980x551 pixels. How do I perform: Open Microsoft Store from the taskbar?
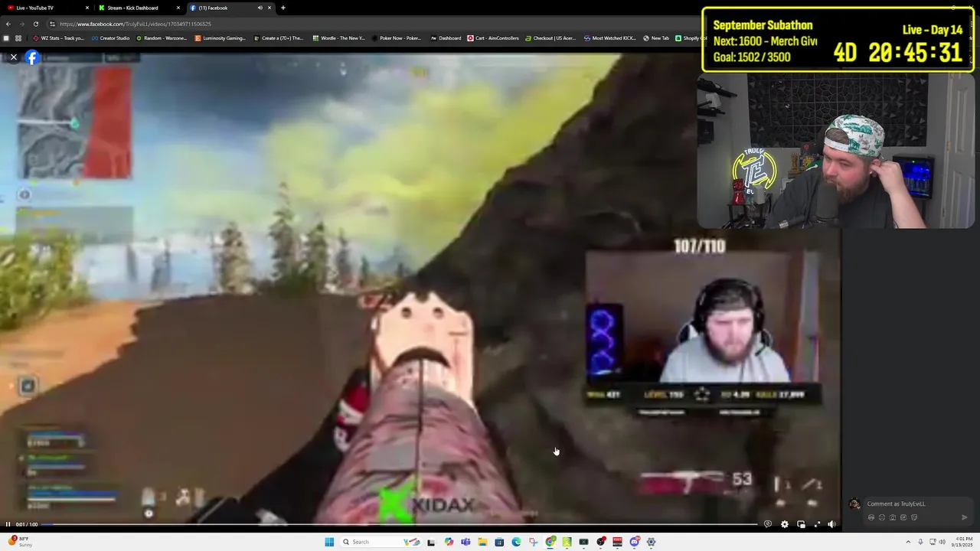(x=499, y=542)
